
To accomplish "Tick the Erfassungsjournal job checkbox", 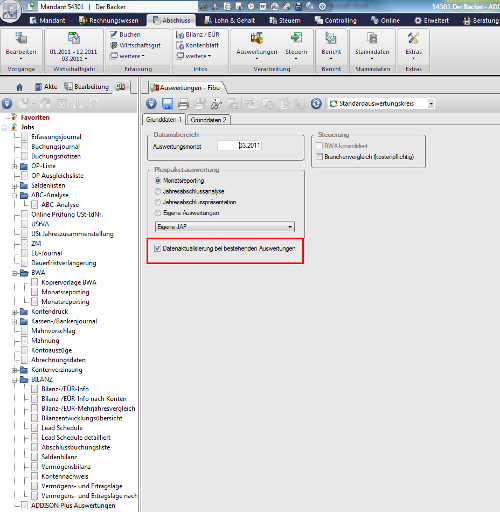I will click(24, 137).
